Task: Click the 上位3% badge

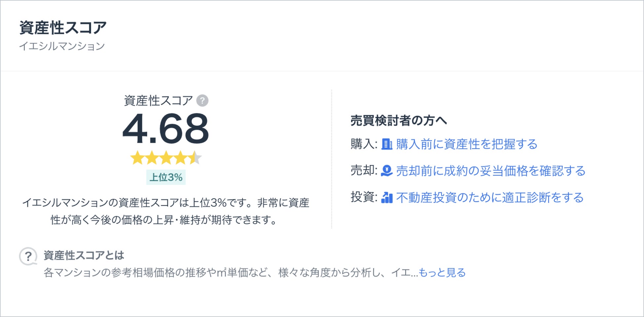Action: click(166, 177)
